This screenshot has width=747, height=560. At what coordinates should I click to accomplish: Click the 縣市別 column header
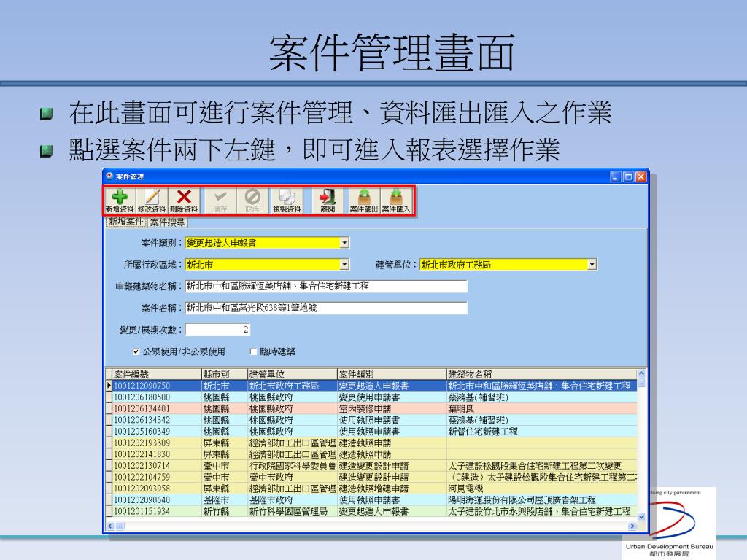click(x=225, y=374)
